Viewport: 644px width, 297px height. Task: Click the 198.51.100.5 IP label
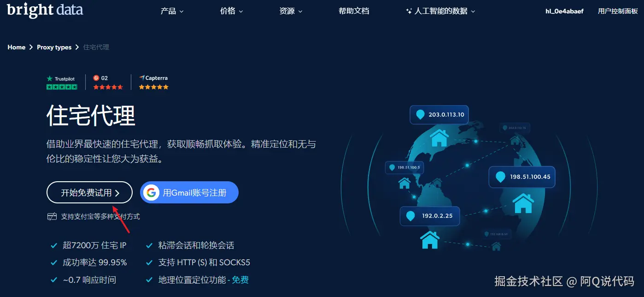click(x=404, y=167)
